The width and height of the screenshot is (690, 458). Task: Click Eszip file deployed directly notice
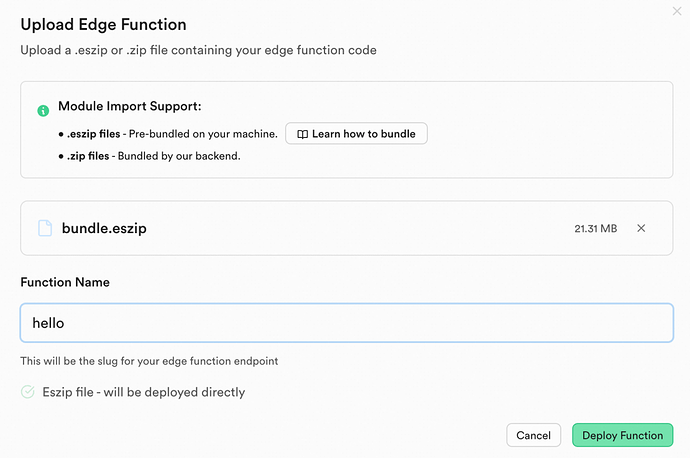142,392
